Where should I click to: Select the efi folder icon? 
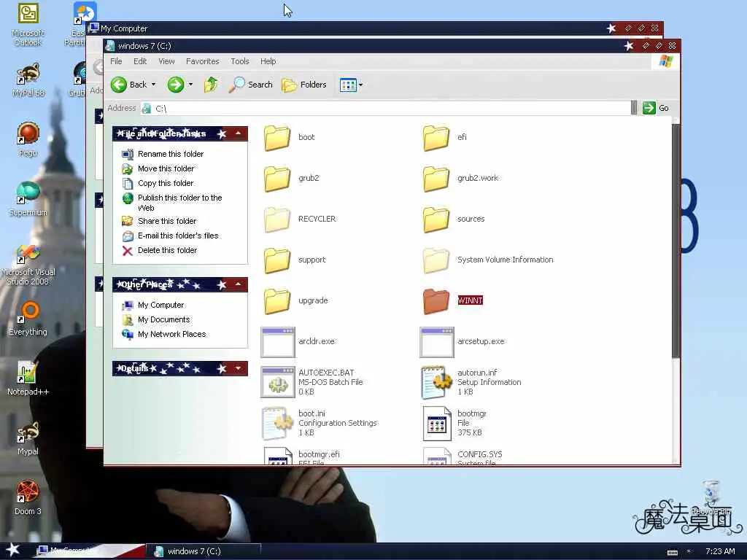tap(436, 138)
